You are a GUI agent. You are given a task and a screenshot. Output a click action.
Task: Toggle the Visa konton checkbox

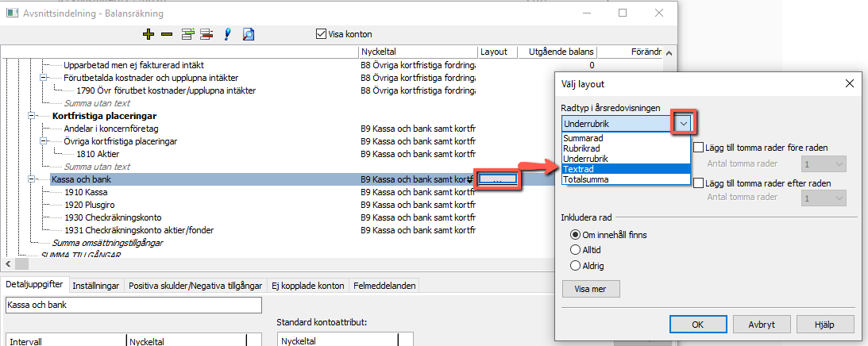pyautogui.click(x=321, y=34)
